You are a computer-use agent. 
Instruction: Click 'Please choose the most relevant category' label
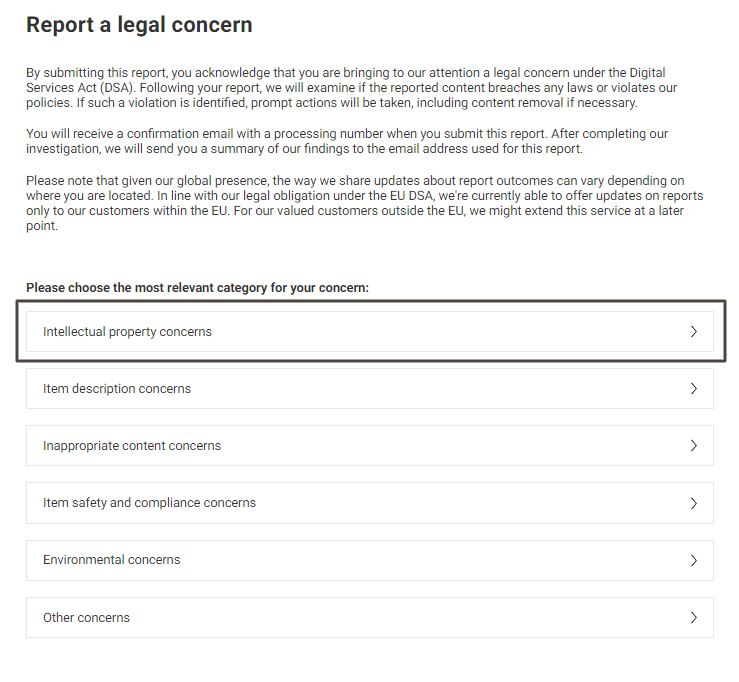[x=197, y=288]
